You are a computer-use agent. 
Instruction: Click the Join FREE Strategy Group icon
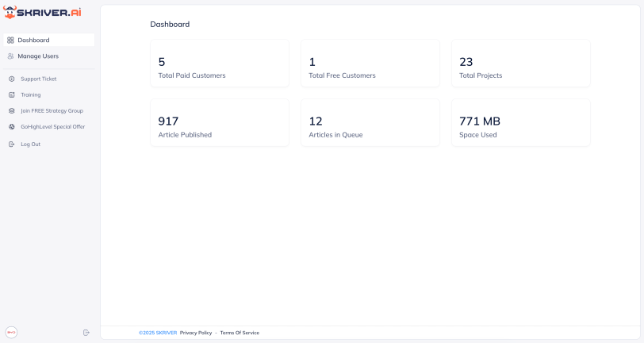click(11, 110)
